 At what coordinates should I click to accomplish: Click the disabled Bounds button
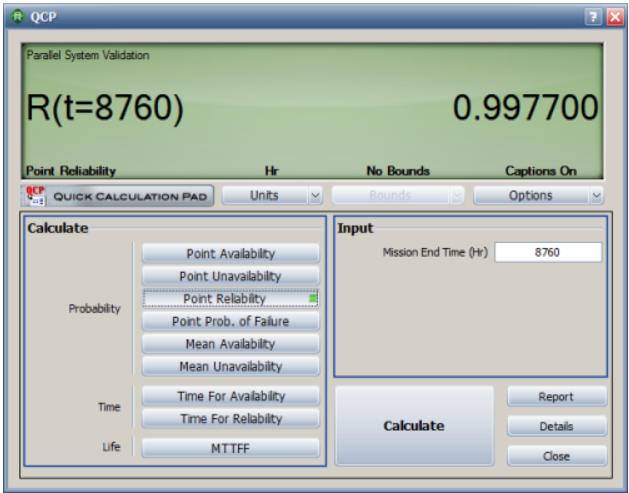390,196
